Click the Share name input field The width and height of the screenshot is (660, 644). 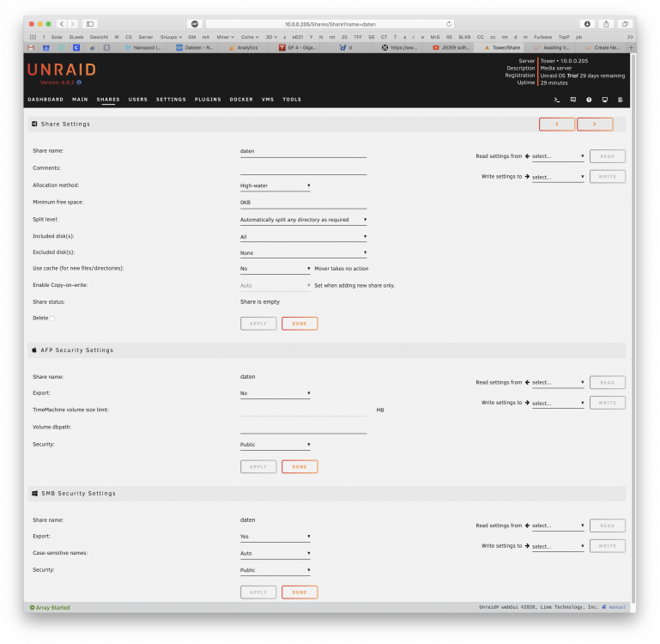[x=304, y=152]
